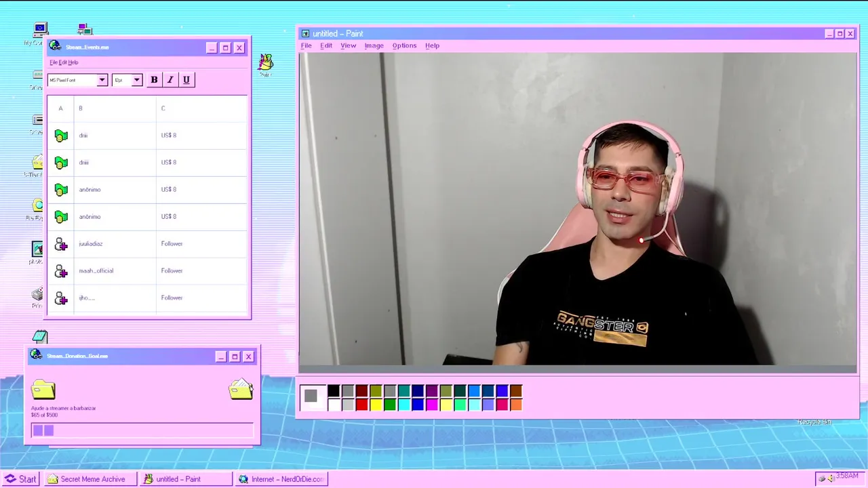
Task: Expand the font size dropdown
Action: coord(136,80)
